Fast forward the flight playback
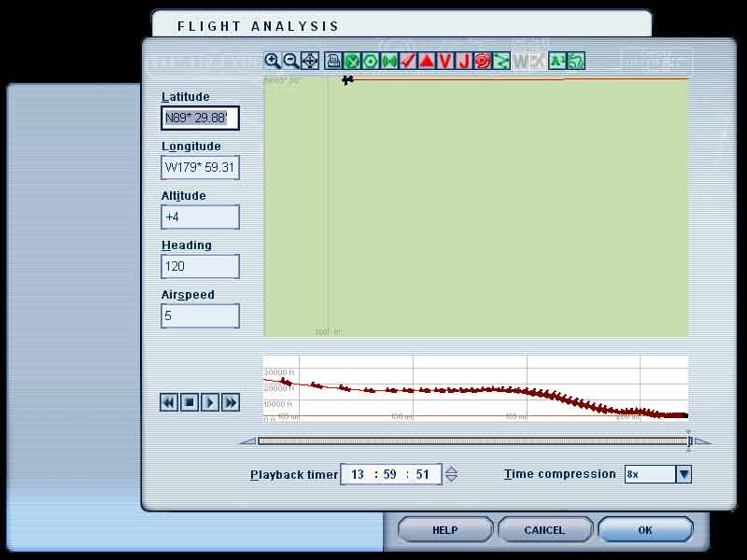Viewport: 747px width, 560px height. [231, 402]
